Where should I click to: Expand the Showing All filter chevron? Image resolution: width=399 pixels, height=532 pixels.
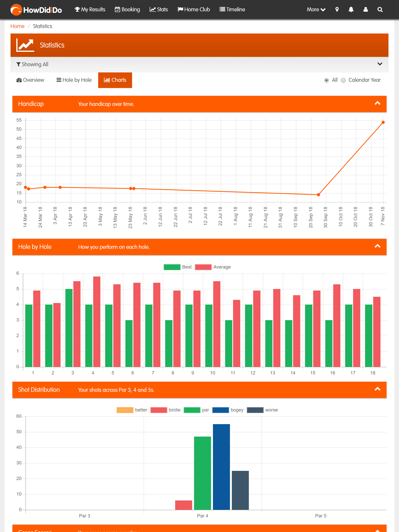tap(380, 64)
